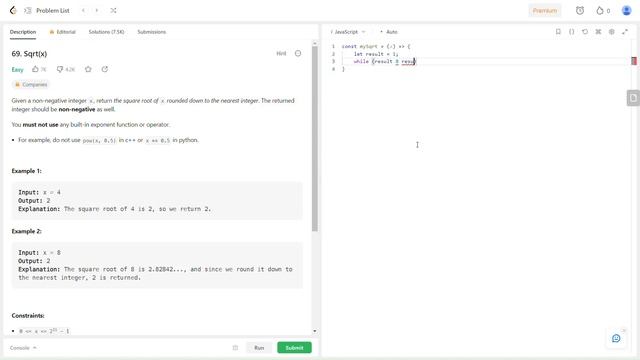Reset code to default icon
Image resolution: width=640 pixels, height=360 pixels.
[x=585, y=32]
